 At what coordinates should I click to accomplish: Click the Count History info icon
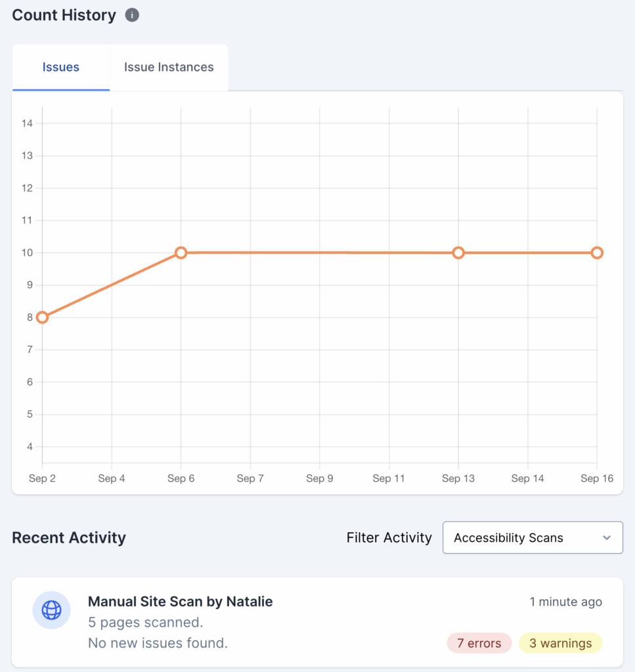click(x=132, y=15)
